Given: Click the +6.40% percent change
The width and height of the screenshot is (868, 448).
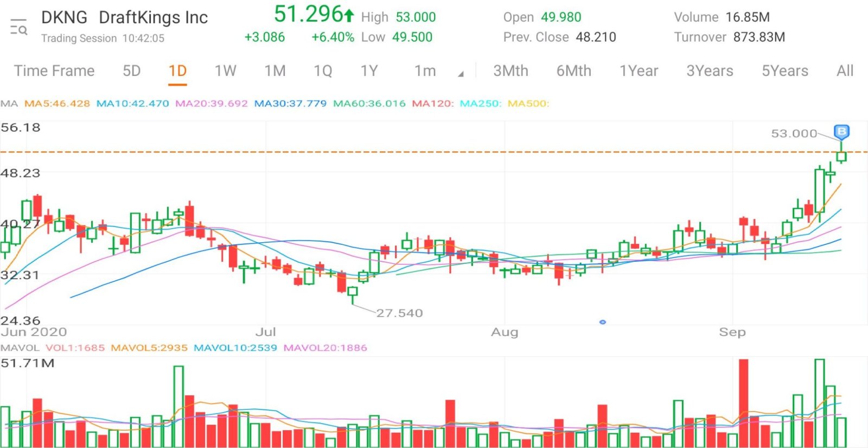Looking at the screenshot, I should [333, 37].
